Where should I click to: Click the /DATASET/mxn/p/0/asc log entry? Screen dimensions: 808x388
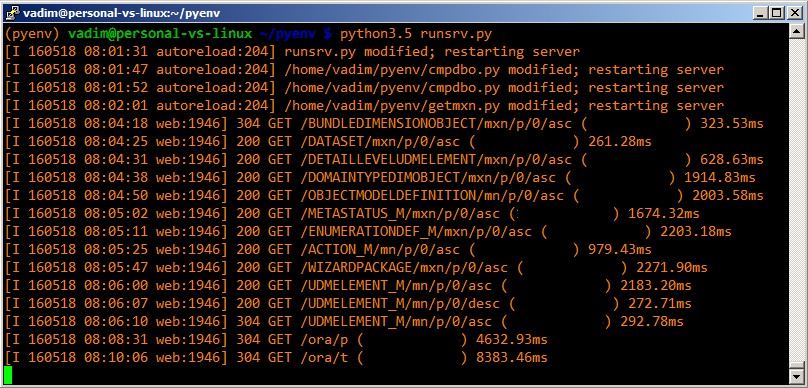328,142
